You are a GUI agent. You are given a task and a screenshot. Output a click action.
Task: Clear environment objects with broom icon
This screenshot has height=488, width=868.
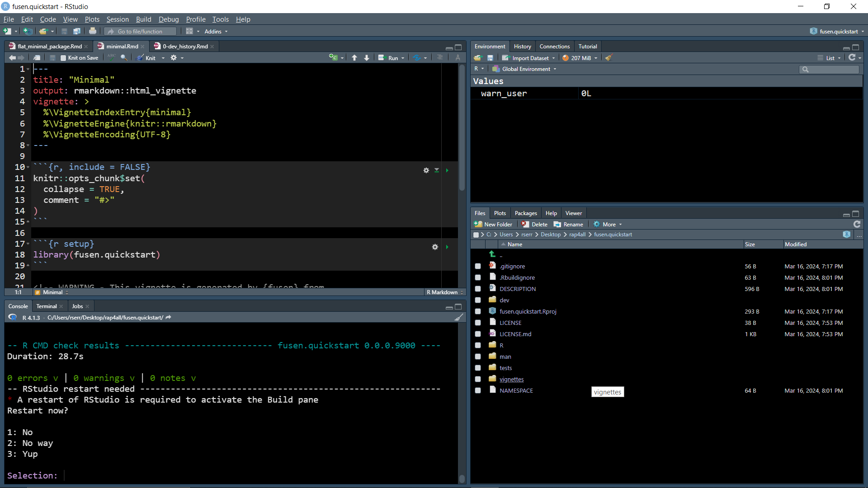tap(609, 58)
